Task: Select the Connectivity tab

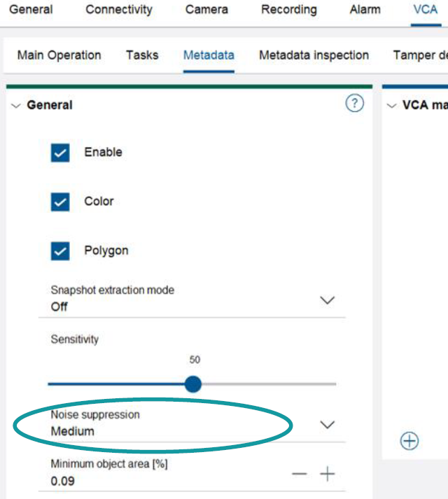Action: coord(118,10)
